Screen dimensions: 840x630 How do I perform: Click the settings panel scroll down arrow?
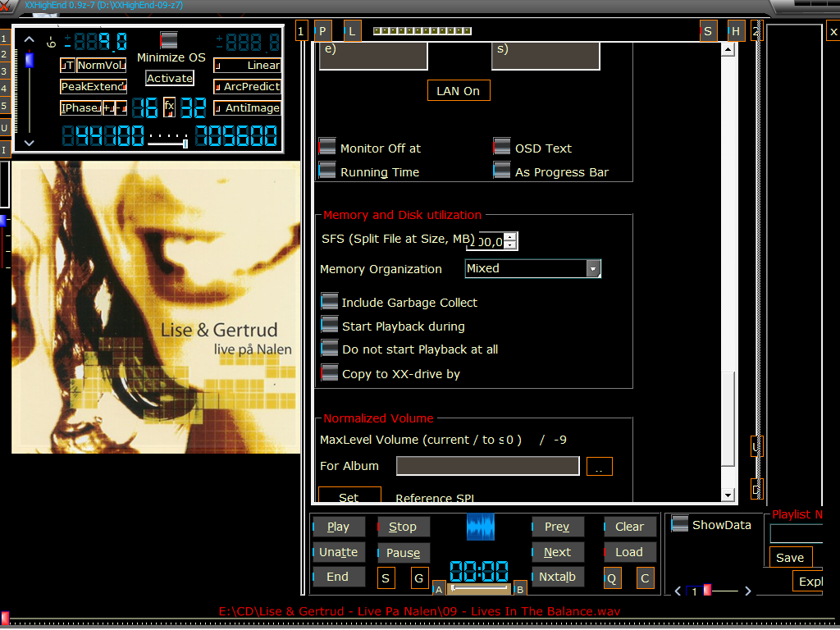[x=728, y=495]
